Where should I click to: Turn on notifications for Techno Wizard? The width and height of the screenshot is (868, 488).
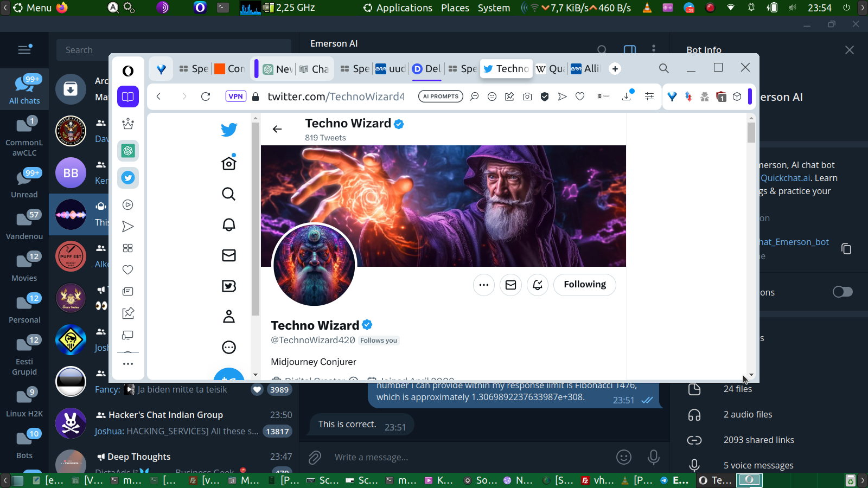point(538,285)
